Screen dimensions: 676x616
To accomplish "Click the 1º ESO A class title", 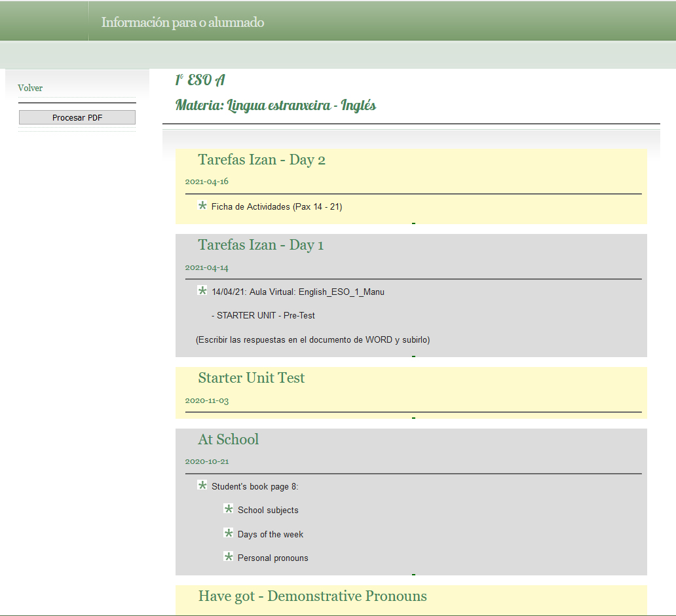I will point(200,80).
